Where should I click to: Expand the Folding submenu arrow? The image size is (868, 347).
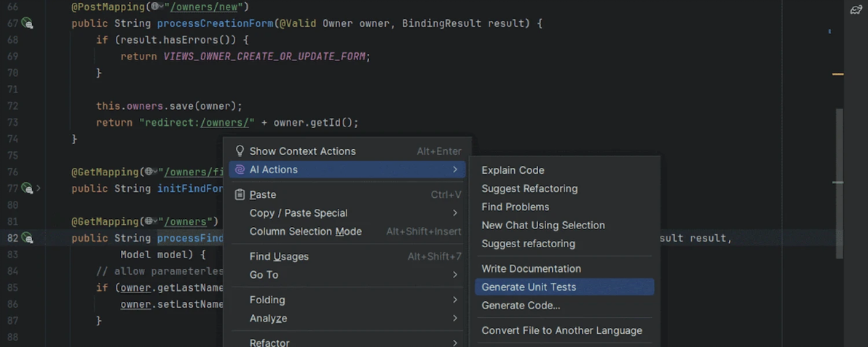(x=455, y=300)
